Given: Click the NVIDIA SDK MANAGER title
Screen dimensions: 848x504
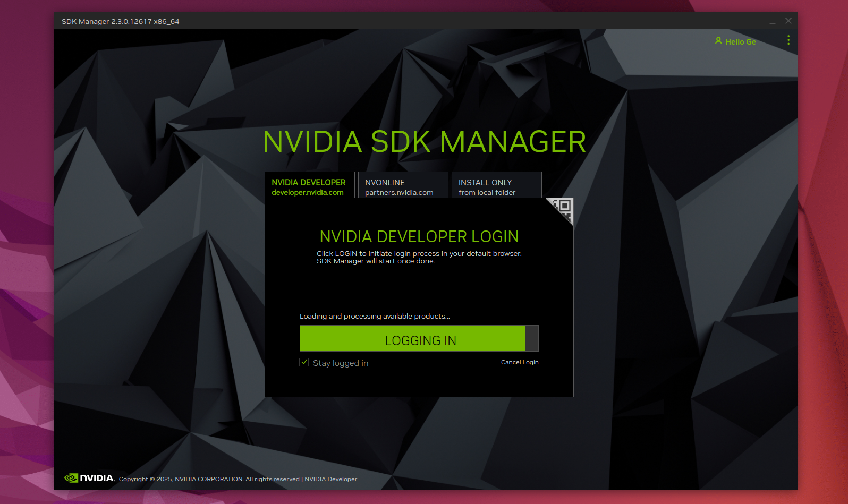Looking at the screenshot, I should (x=425, y=142).
